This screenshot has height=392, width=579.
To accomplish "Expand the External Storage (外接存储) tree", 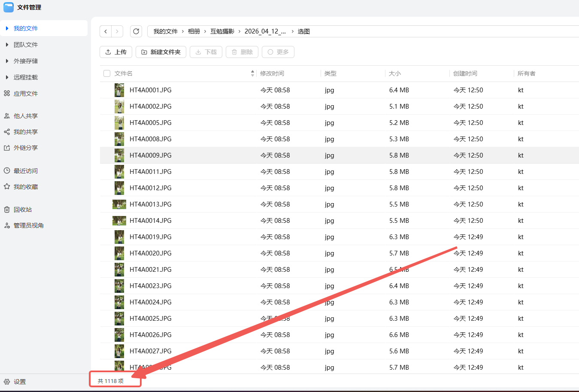I will point(7,61).
